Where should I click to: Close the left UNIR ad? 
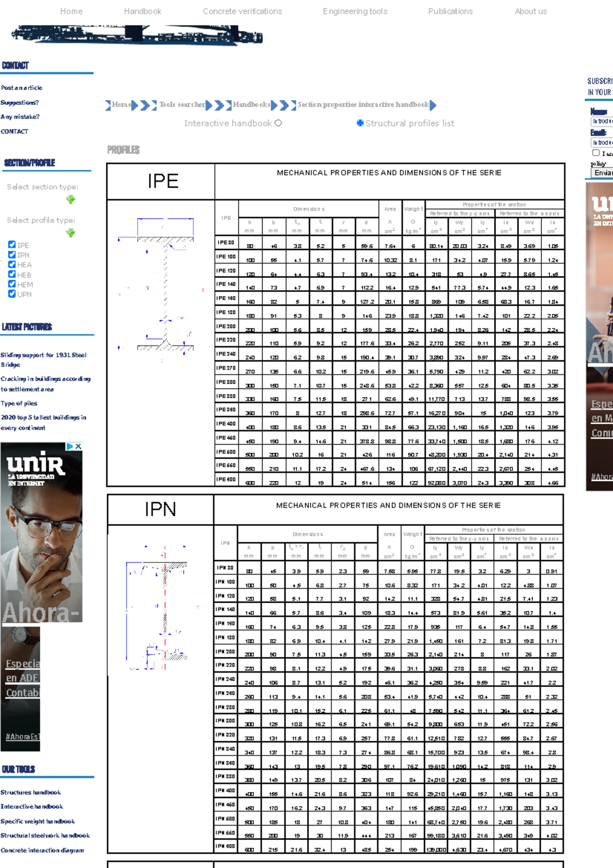(78, 446)
